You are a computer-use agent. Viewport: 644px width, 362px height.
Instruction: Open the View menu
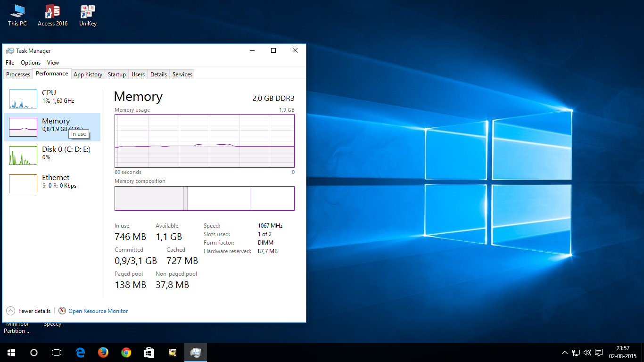pos(53,63)
